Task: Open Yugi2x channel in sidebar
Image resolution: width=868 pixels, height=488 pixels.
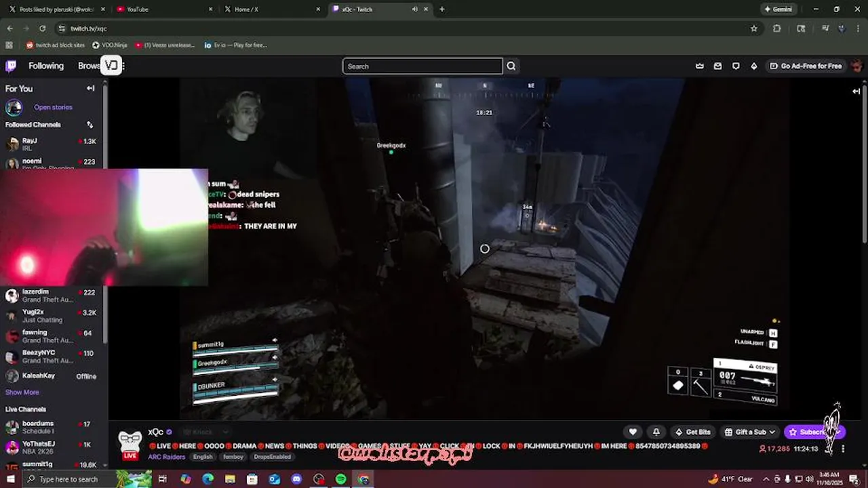Action: point(52,316)
